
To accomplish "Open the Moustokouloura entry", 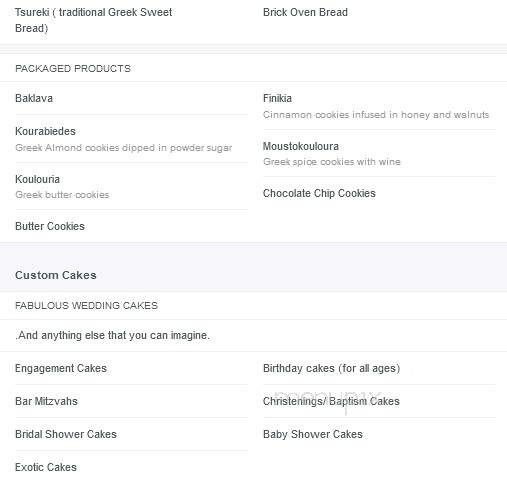I will point(301,146).
